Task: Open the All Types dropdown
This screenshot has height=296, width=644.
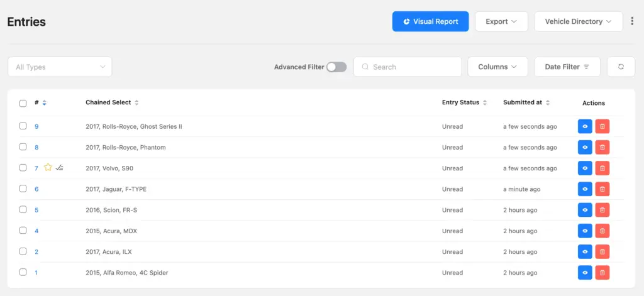Action: point(60,67)
